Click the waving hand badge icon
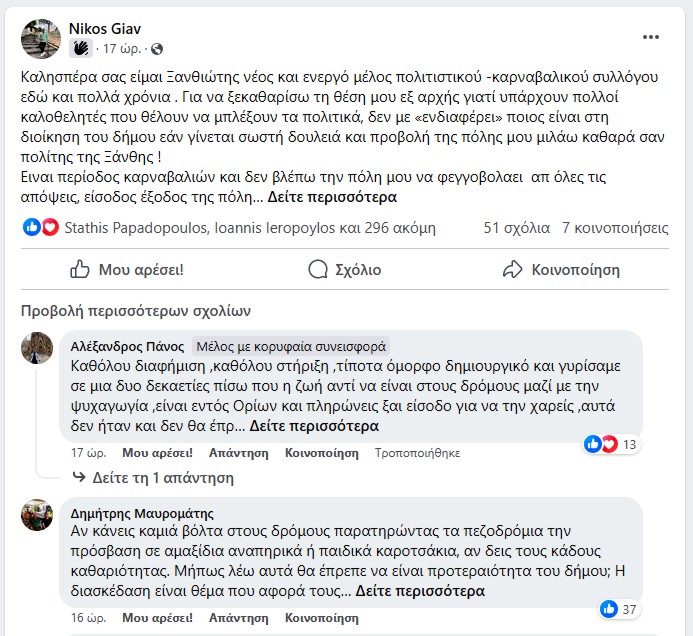Image resolution: width=693 pixels, height=636 pixels. pos(81,49)
